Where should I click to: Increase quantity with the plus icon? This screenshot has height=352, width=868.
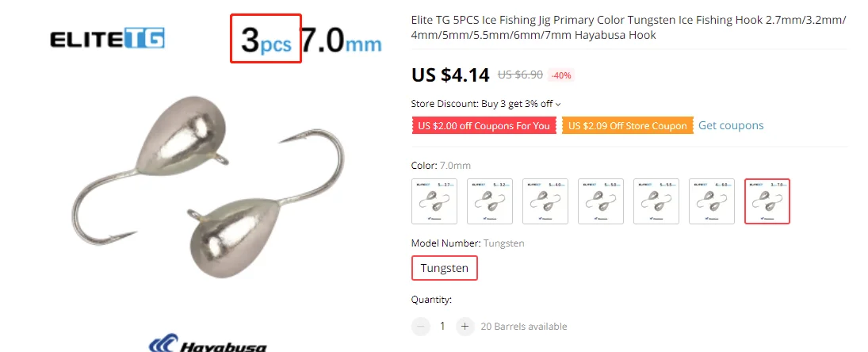pos(465,327)
